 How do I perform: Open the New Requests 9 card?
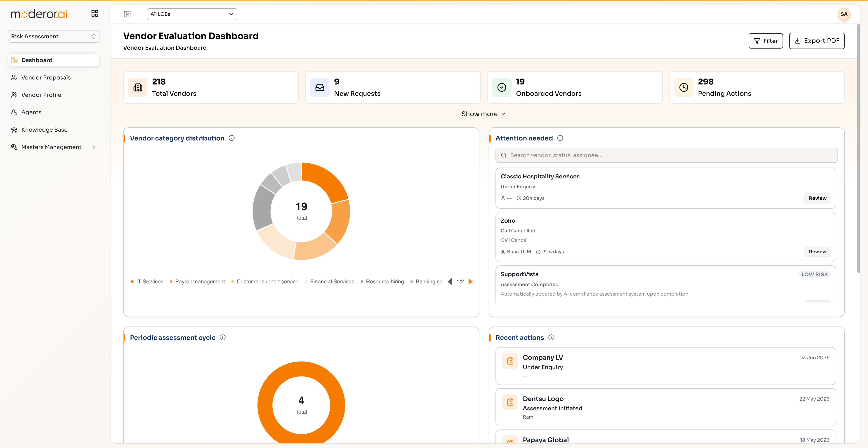(x=393, y=88)
